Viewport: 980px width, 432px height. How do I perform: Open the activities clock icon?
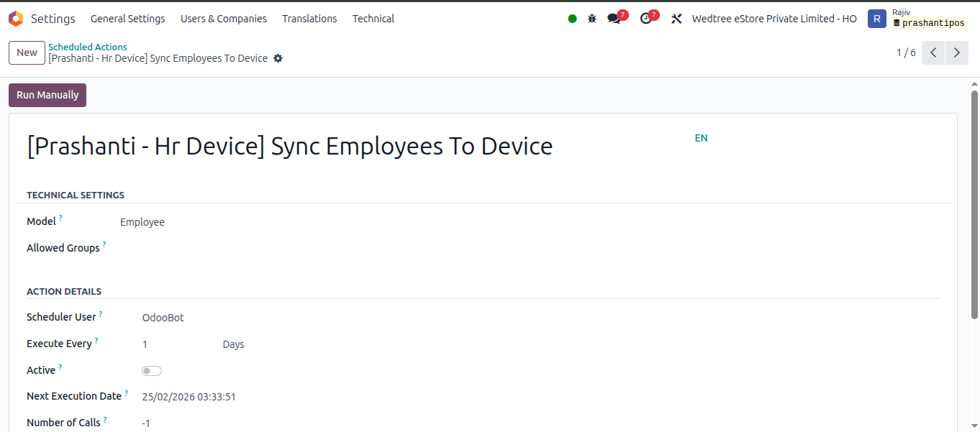tap(646, 19)
